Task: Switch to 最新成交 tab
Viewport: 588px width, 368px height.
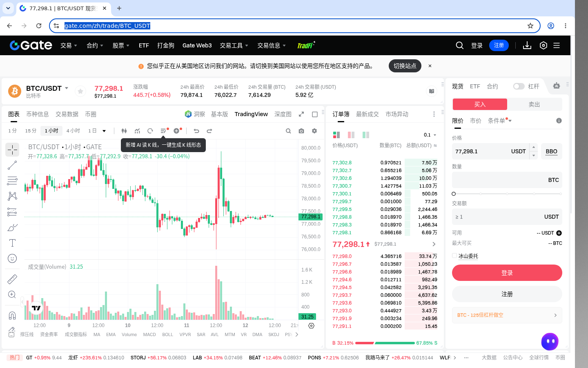Action: (367, 114)
